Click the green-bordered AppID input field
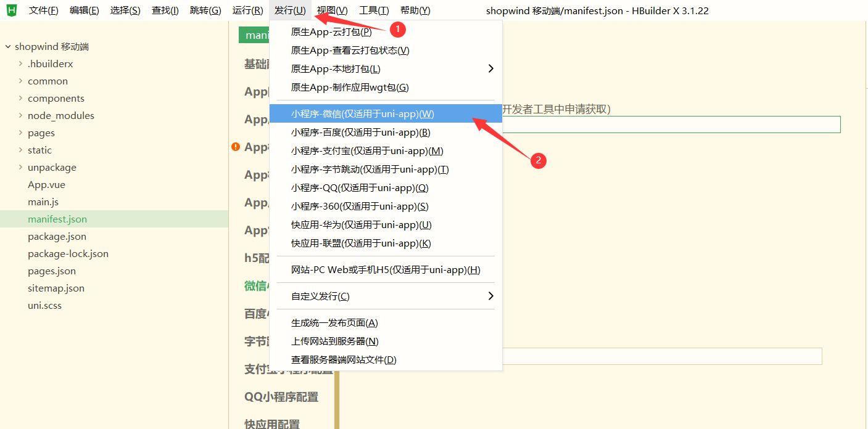The height and width of the screenshot is (429, 868). [x=671, y=125]
